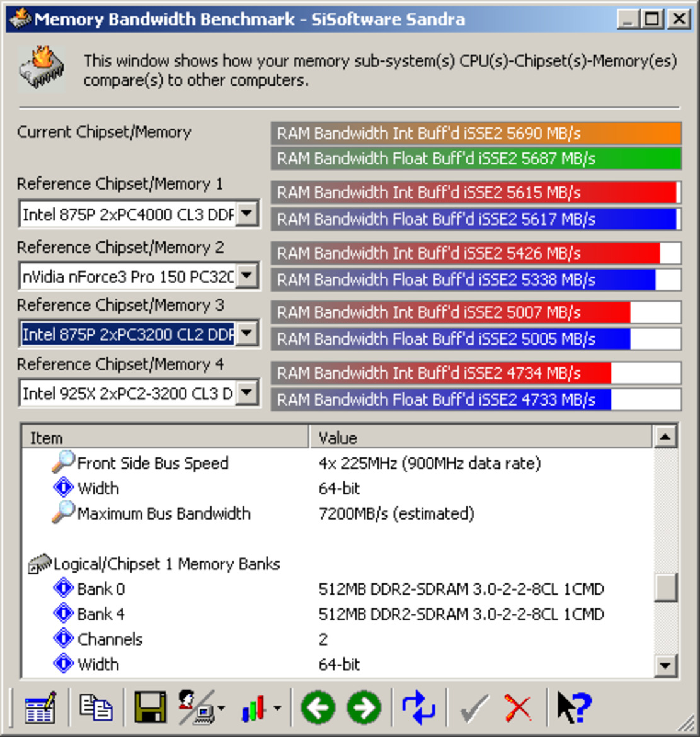Open the user/computer connection icon
The image size is (700, 737).
195,707
